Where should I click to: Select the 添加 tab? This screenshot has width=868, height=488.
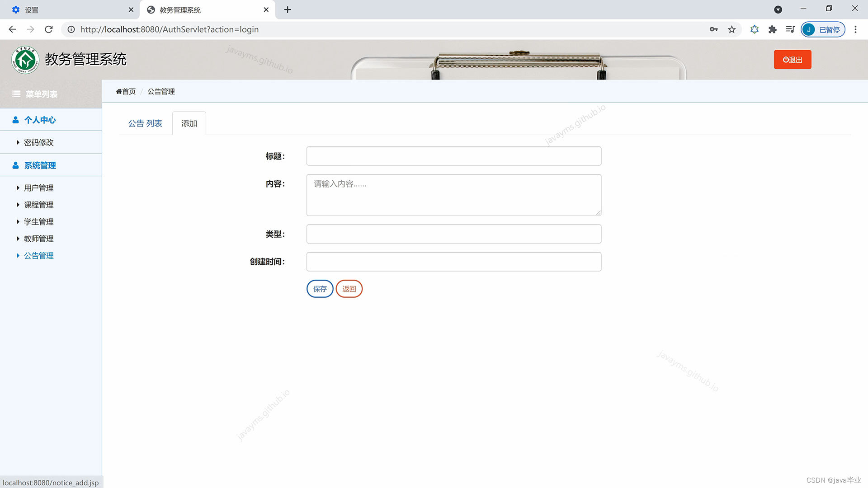[189, 123]
